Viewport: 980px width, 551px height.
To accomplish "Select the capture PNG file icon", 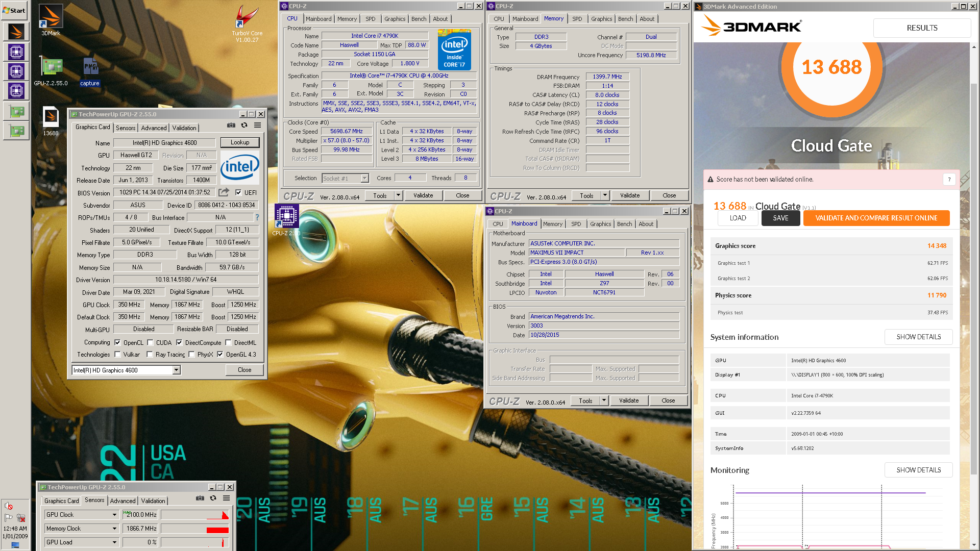I will coord(90,71).
